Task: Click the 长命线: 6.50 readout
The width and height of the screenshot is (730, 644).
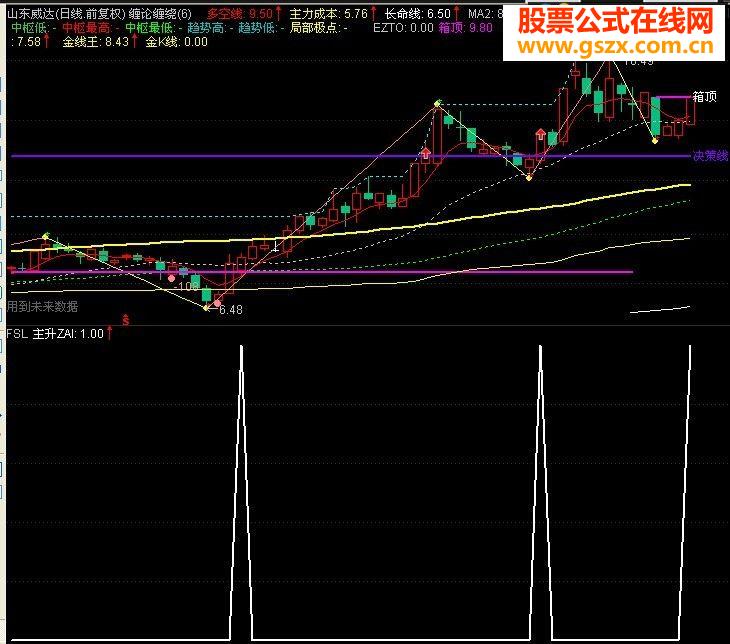Action: tap(418, 14)
